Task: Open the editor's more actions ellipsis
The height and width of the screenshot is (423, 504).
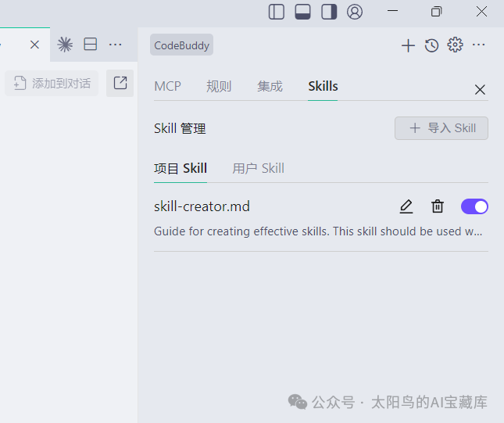Action: (x=115, y=45)
